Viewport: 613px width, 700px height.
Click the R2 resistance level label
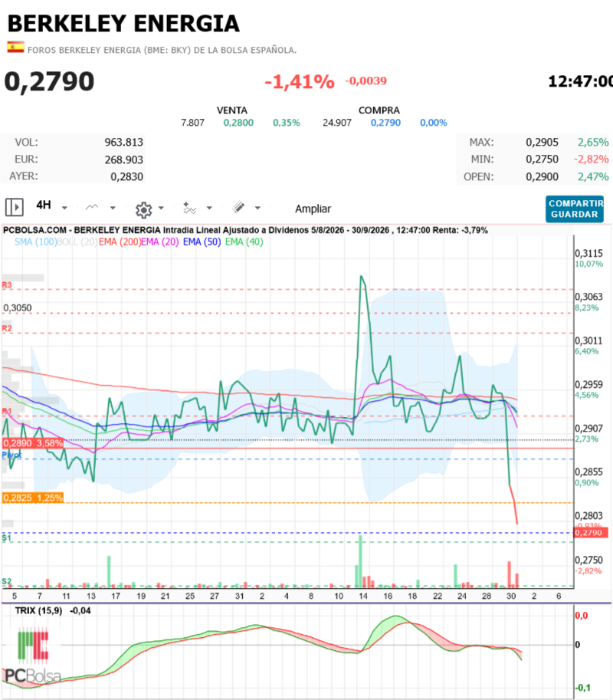pyautogui.click(x=7, y=329)
